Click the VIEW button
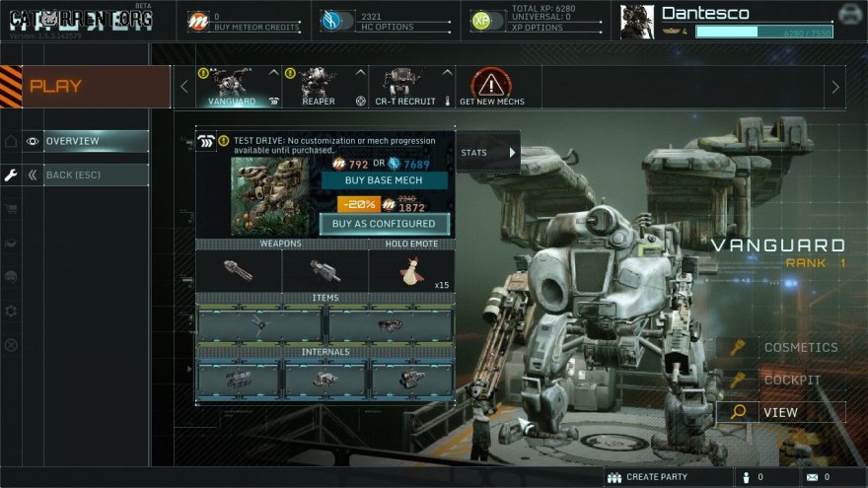868x488 pixels. [x=781, y=412]
